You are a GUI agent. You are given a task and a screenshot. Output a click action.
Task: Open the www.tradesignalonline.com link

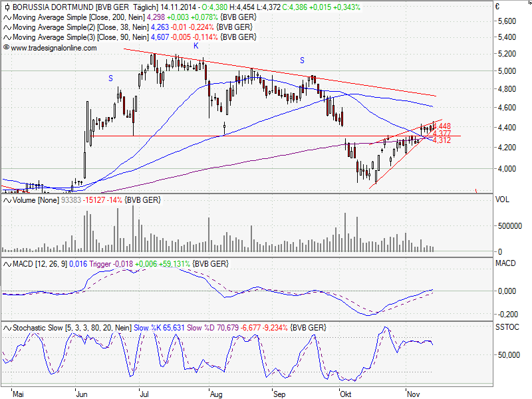[x=54, y=48]
